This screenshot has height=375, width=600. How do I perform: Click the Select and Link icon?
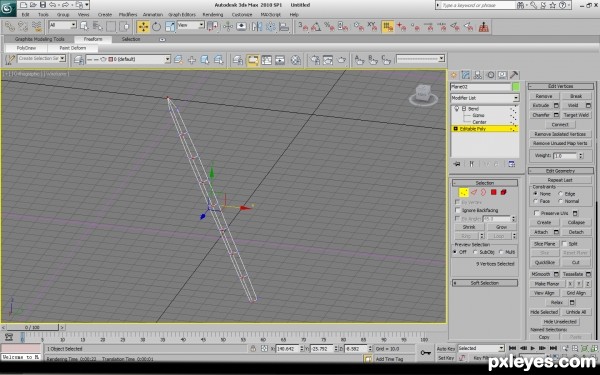point(10,27)
